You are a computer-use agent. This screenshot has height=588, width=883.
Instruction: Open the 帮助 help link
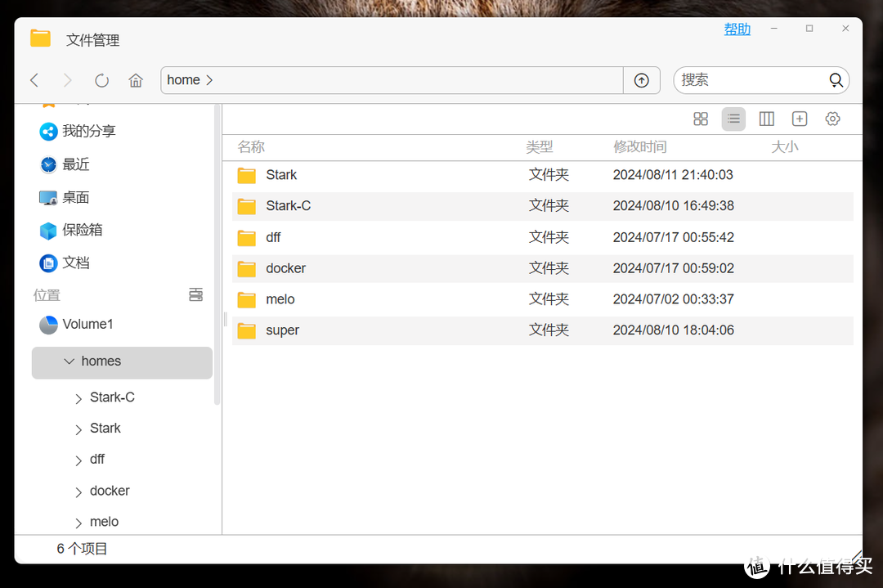point(737,29)
